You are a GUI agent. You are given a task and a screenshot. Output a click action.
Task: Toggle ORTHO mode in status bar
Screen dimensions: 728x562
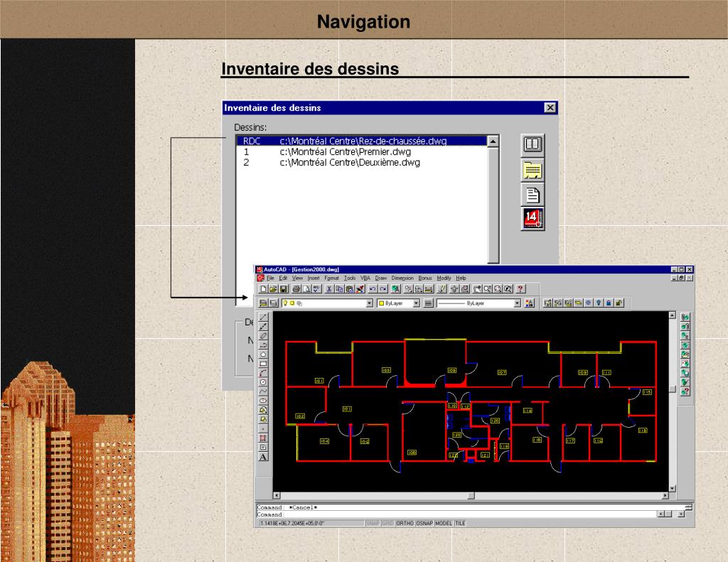click(x=405, y=523)
